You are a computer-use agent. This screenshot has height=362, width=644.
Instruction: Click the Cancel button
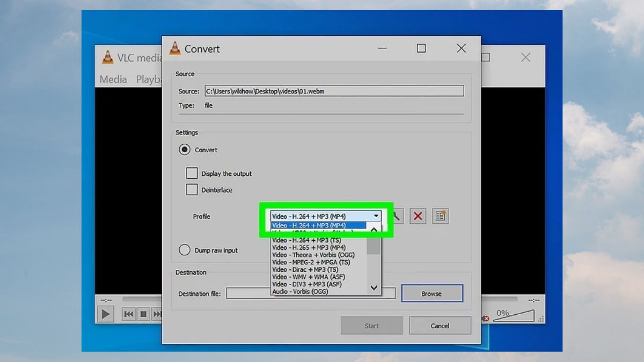(x=440, y=326)
